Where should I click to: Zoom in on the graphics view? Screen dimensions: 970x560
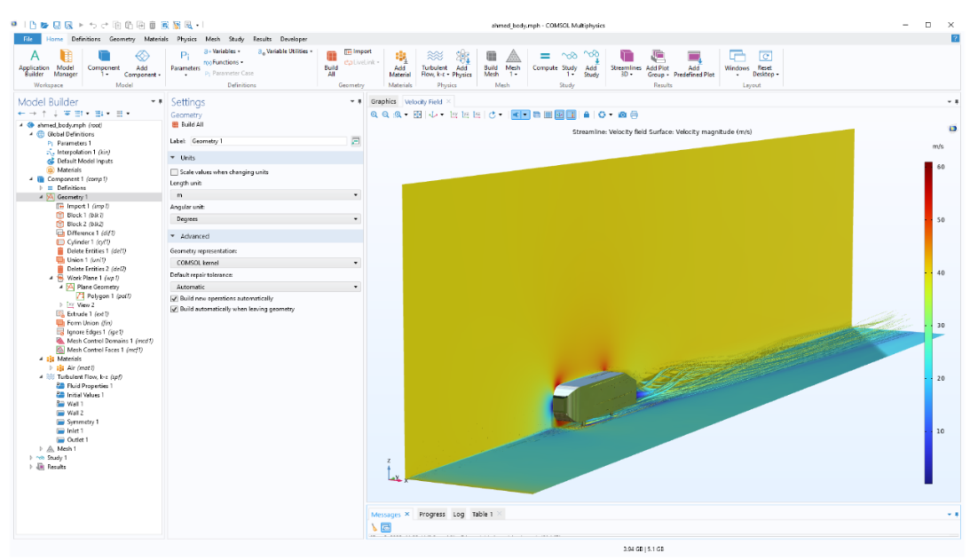point(375,114)
